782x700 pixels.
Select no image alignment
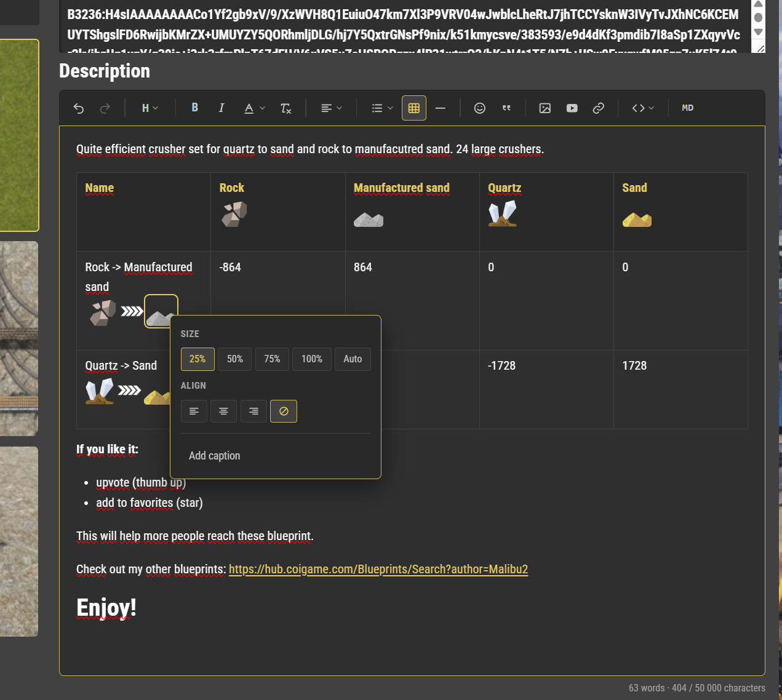[284, 411]
